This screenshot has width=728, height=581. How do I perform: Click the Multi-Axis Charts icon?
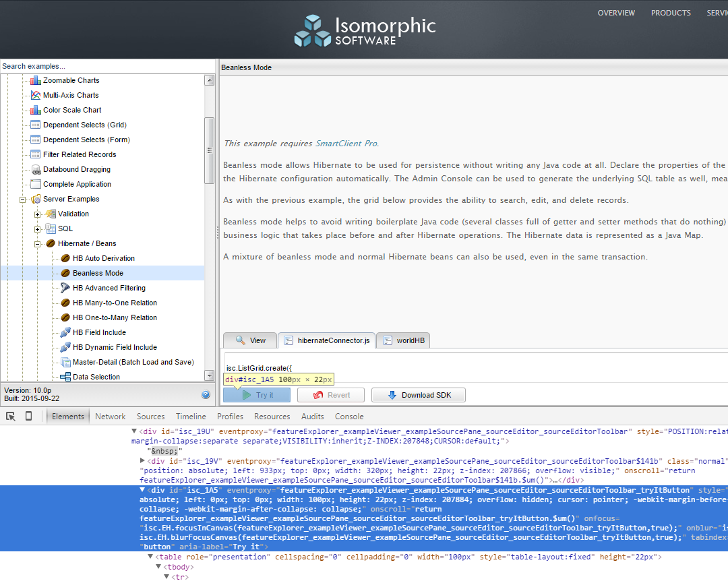click(x=36, y=95)
